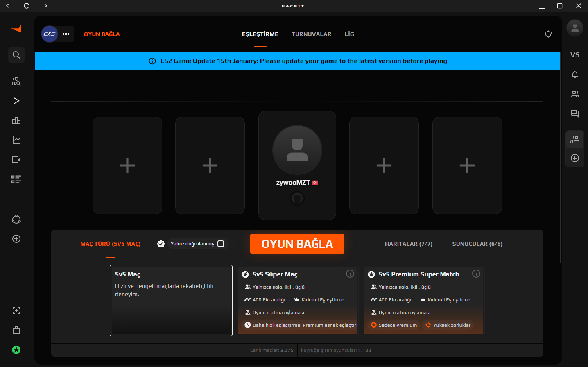
Task: Click the shield icon at the header's right
Action: click(x=548, y=34)
